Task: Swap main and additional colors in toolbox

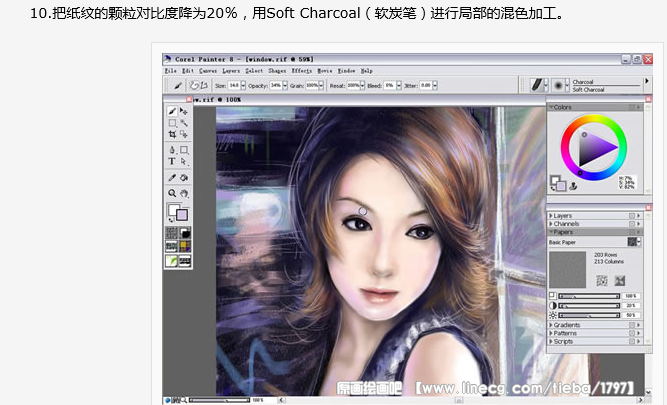Action: (x=171, y=220)
